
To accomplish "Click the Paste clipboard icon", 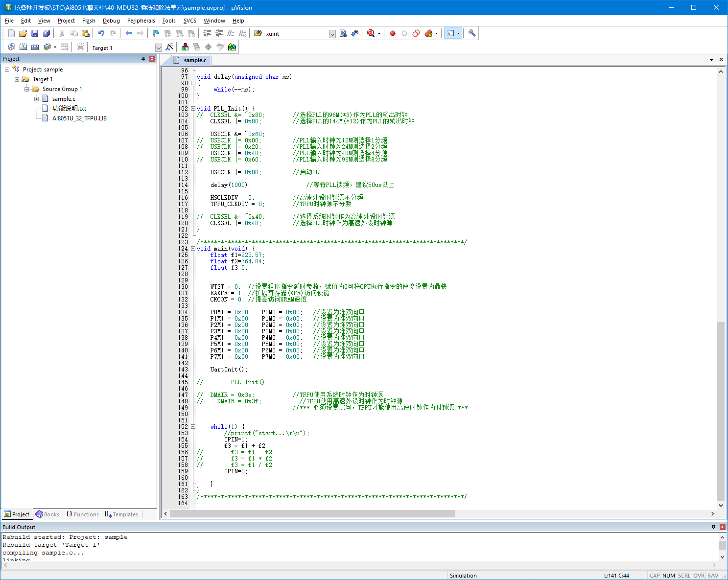I will pyautogui.click(x=86, y=33).
